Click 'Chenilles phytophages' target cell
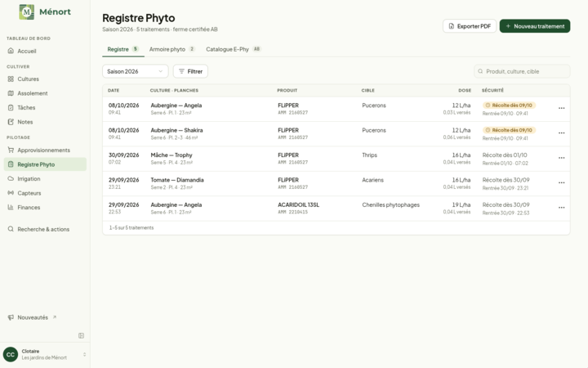 390,204
